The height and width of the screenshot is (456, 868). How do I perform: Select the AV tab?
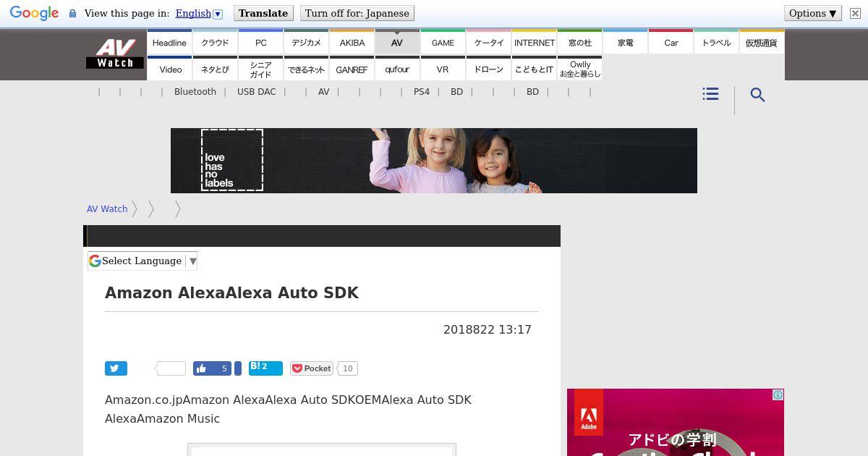397,42
